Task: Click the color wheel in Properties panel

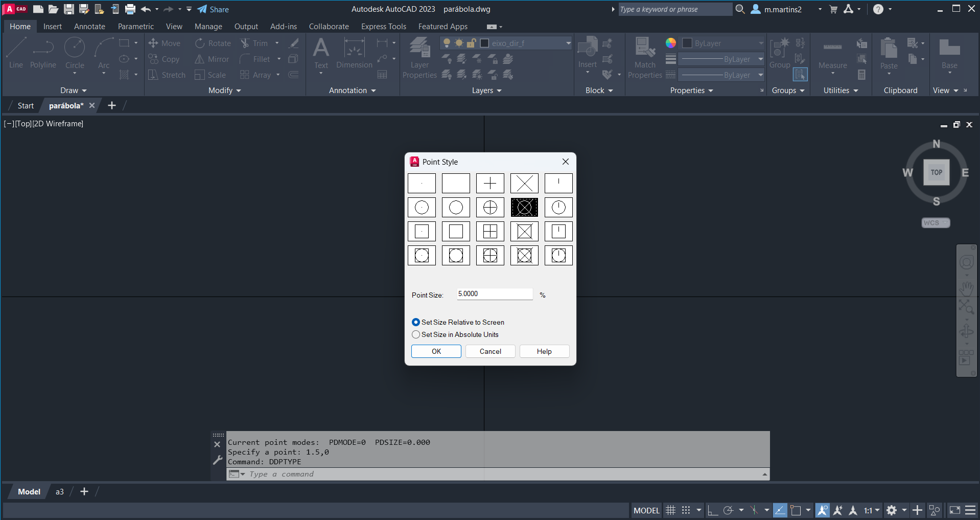Action: tap(671, 43)
